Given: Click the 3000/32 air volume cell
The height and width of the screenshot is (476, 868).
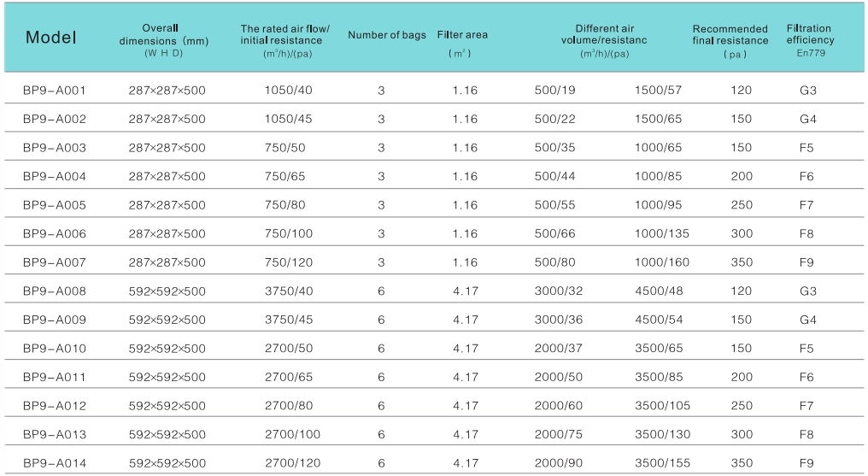Looking at the screenshot, I should (559, 291).
